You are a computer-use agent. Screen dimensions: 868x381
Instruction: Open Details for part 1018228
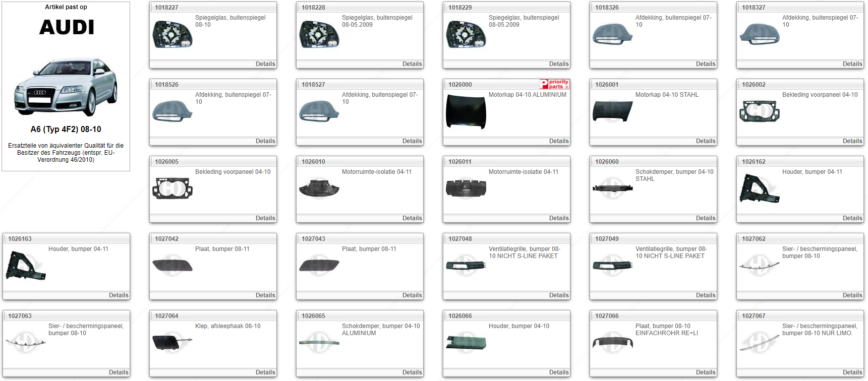point(412,64)
